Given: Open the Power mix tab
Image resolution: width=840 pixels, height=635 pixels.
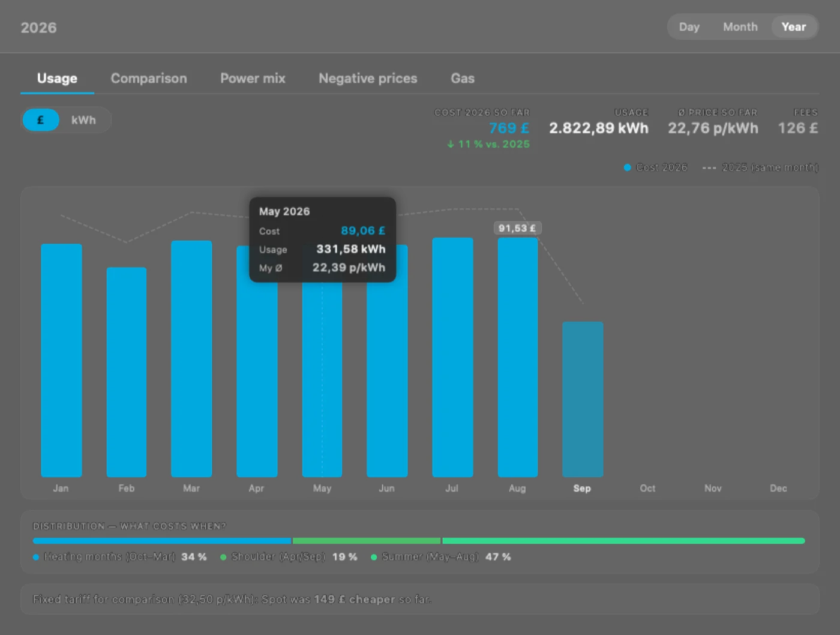Looking at the screenshot, I should click(x=253, y=79).
